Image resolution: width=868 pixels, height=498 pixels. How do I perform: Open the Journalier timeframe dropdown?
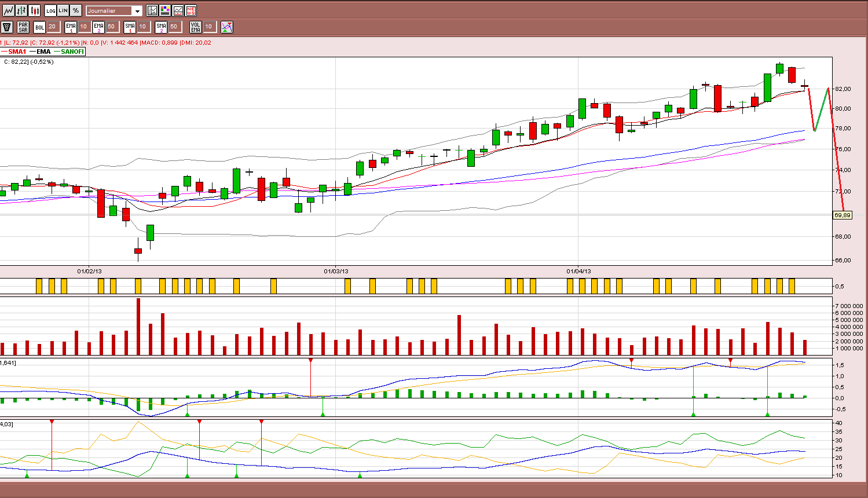click(x=114, y=10)
